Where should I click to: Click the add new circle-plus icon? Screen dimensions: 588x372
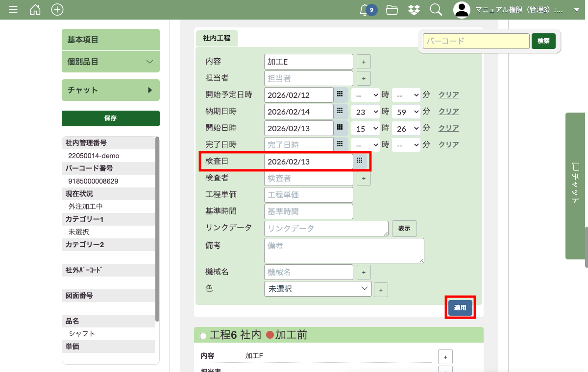(57, 10)
